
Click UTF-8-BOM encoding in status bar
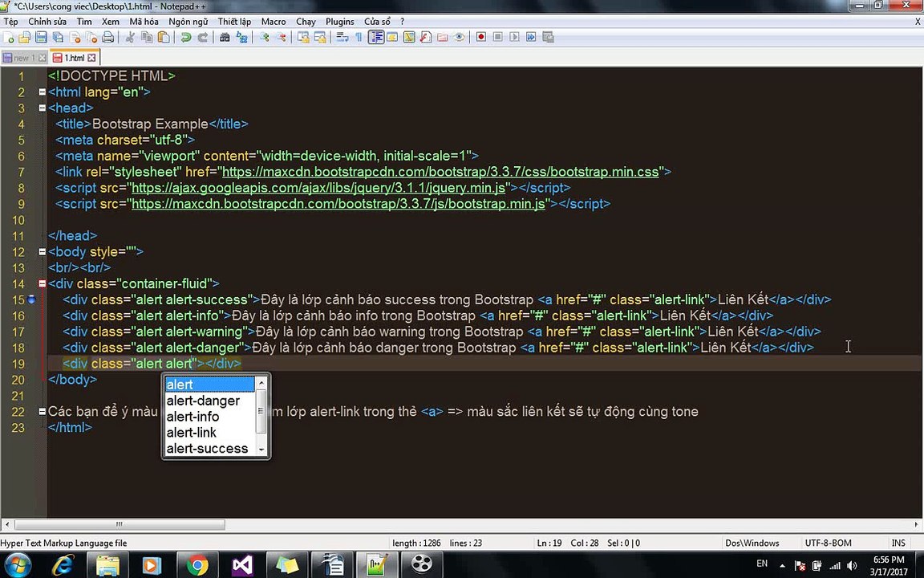828,543
